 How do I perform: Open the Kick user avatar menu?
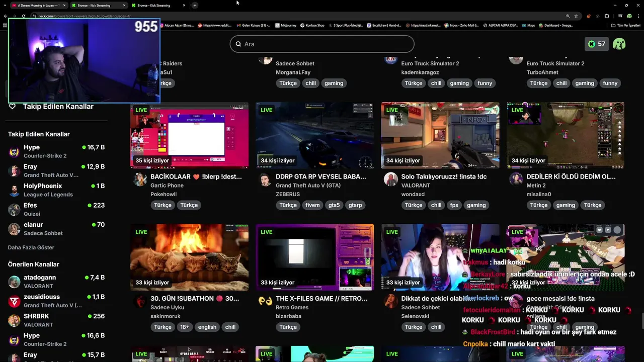(x=619, y=44)
